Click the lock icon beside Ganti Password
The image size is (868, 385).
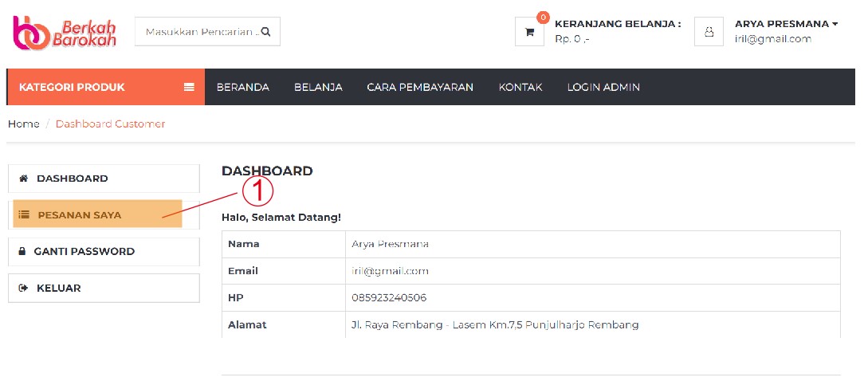click(x=22, y=251)
